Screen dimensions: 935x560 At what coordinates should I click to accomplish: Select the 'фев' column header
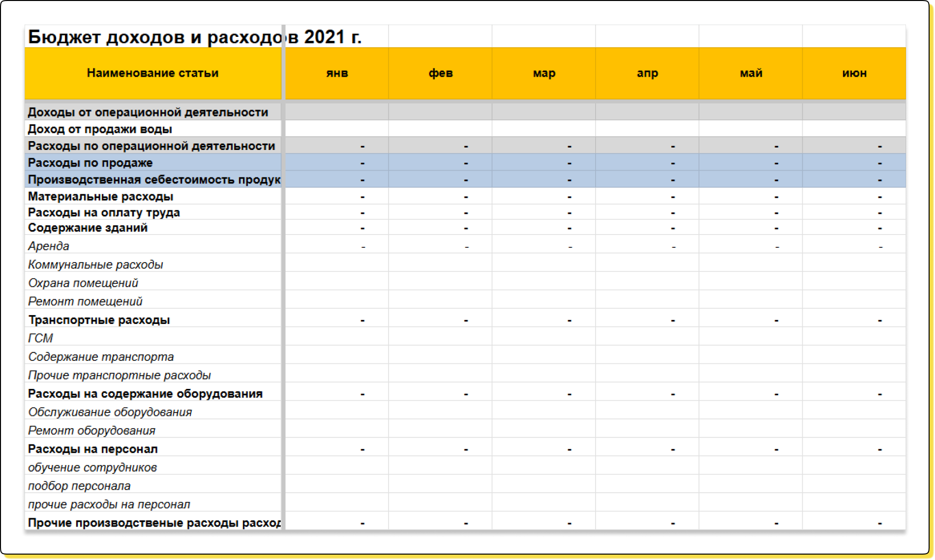440,73
